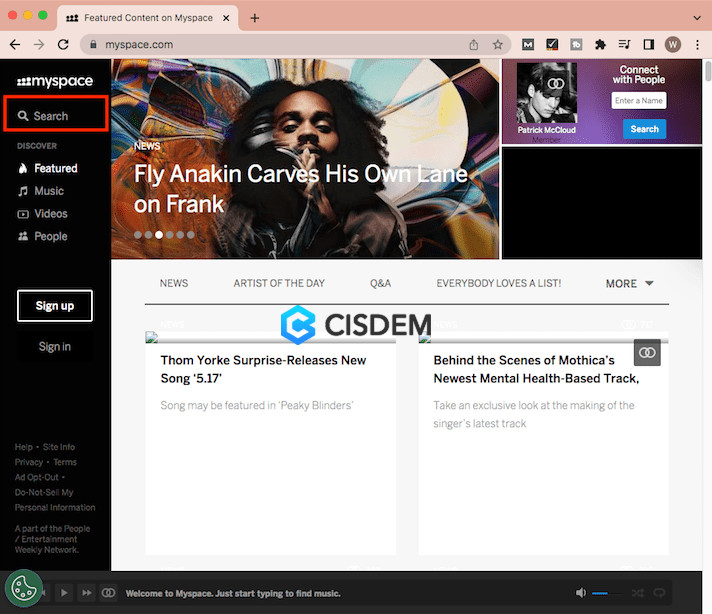The width and height of the screenshot is (712, 614).
Task: Select the fifth carousel dot
Action: 180,235
